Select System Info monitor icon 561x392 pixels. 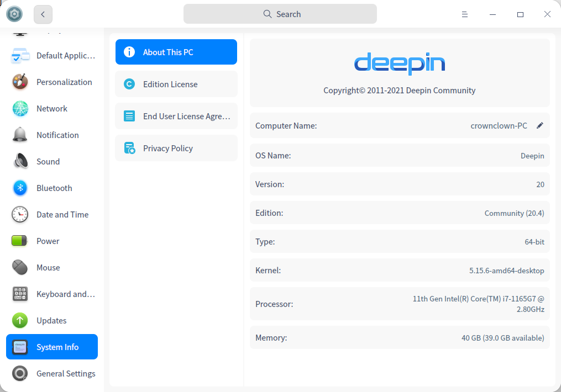pyautogui.click(x=20, y=347)
